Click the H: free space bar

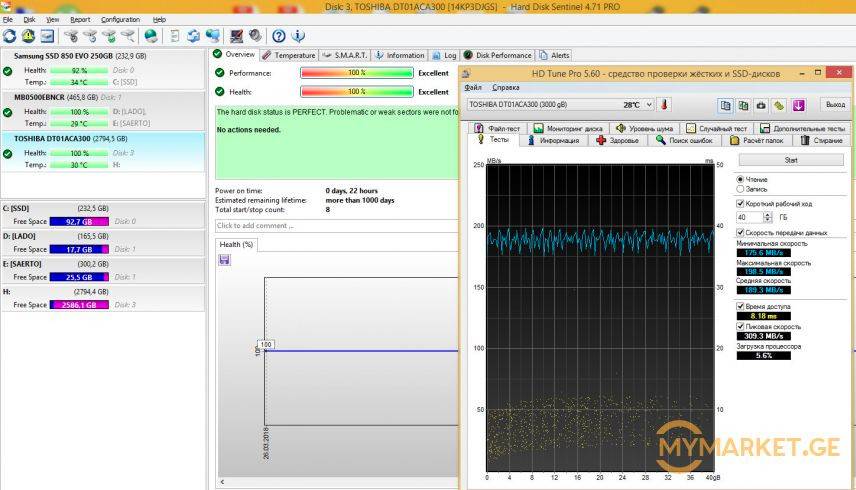(x=79, y=305)
